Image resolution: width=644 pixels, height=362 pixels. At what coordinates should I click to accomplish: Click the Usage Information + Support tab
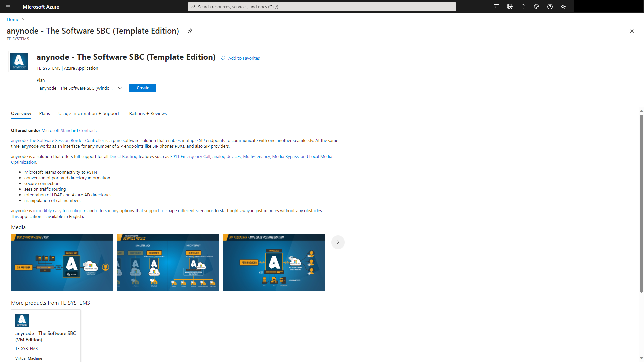coord(89,113)
